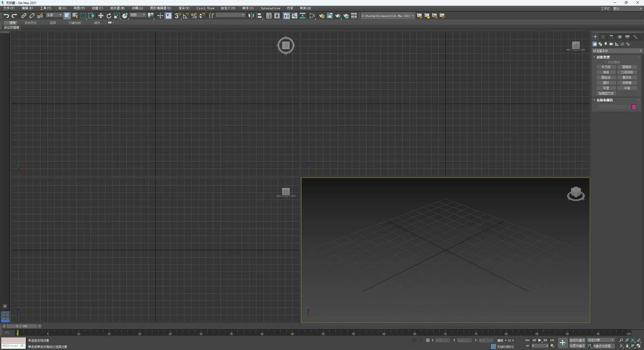Switch to the Utilities wrench panel
644x350 pixels.
[x=635, y=37]
